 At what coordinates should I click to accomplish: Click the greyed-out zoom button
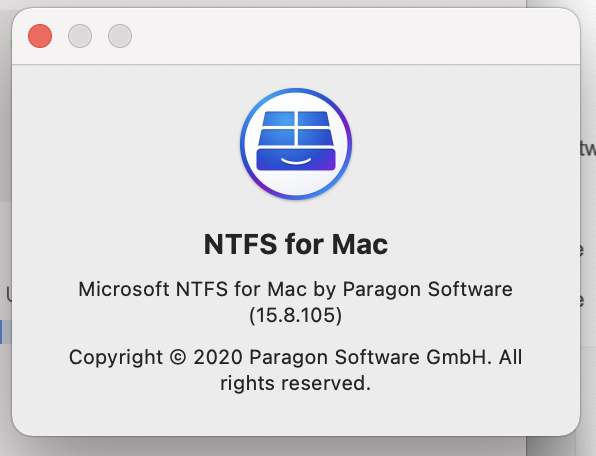[120, 36]
